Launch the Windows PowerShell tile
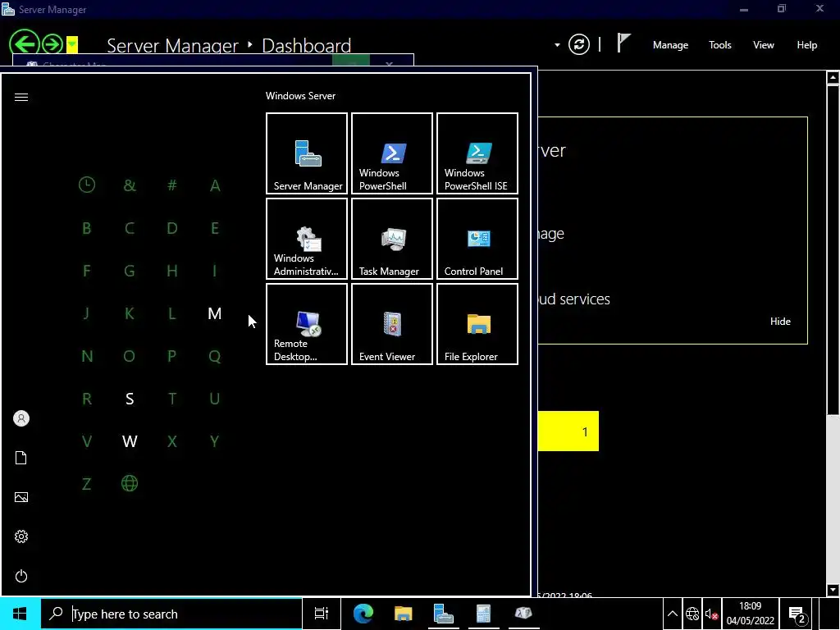Image resolution: width=840 pixels, height=630 pixels. coord(391,153)
